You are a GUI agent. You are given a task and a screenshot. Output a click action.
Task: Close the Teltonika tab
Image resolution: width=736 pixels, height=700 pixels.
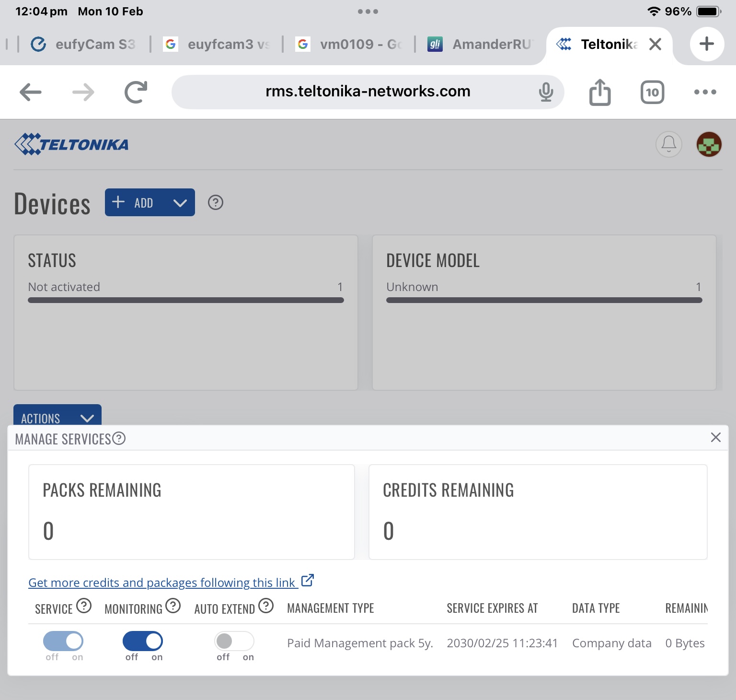pos(655,44)
